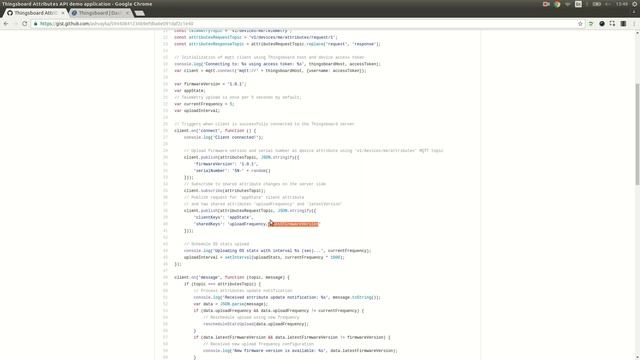
Task: Click the "const attributesResponseTopic" line
Action: click(x=278, y=44)
